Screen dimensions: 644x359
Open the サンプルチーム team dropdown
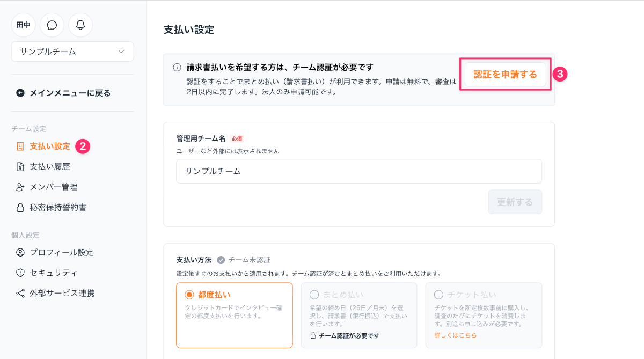[x=72, y=52]
